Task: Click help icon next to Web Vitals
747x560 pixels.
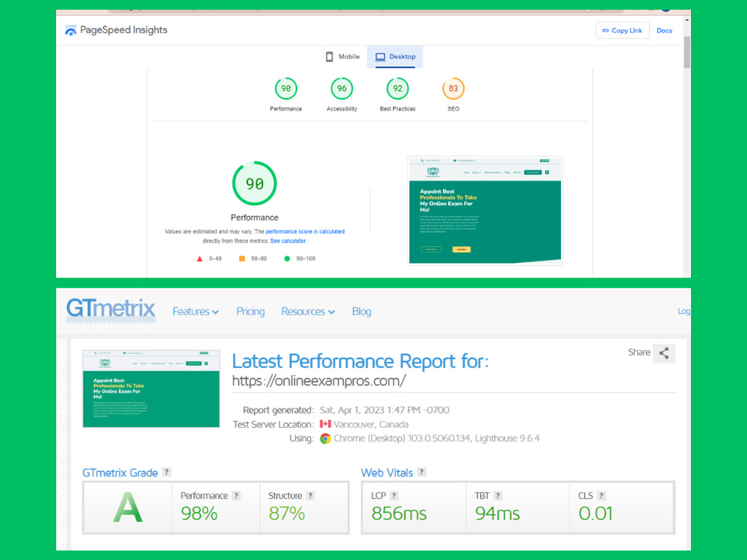Action: pyautogui.click(x=421, y=472)
